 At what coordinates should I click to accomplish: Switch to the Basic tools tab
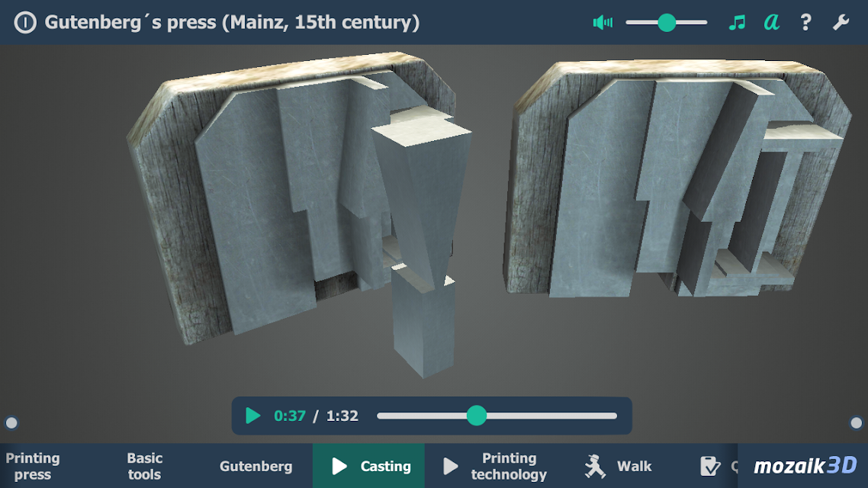144,466
